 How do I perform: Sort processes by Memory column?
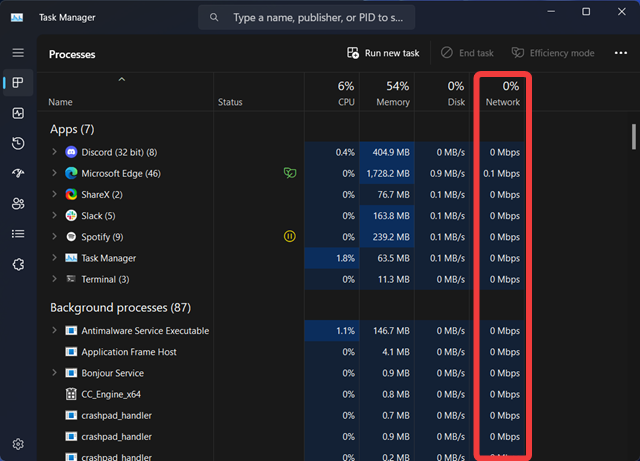(x=392, y=94)
